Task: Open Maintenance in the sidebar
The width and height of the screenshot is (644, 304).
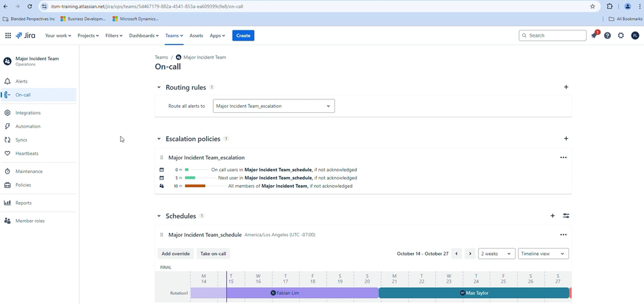Action: (38, 171)
